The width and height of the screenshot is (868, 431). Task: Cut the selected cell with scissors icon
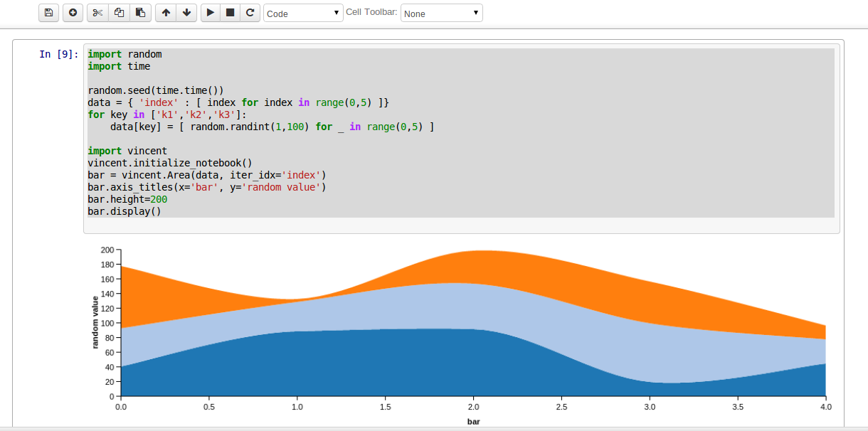tap(97, 13)
